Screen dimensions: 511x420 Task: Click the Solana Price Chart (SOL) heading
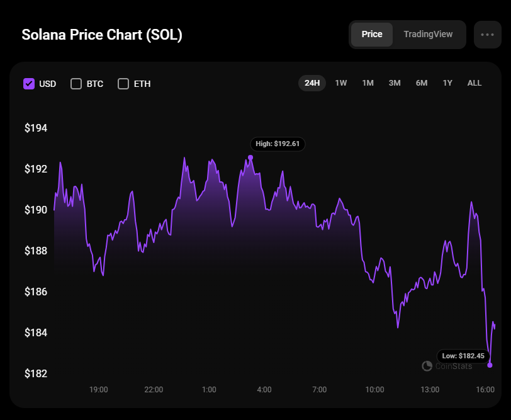coord(102,35)
